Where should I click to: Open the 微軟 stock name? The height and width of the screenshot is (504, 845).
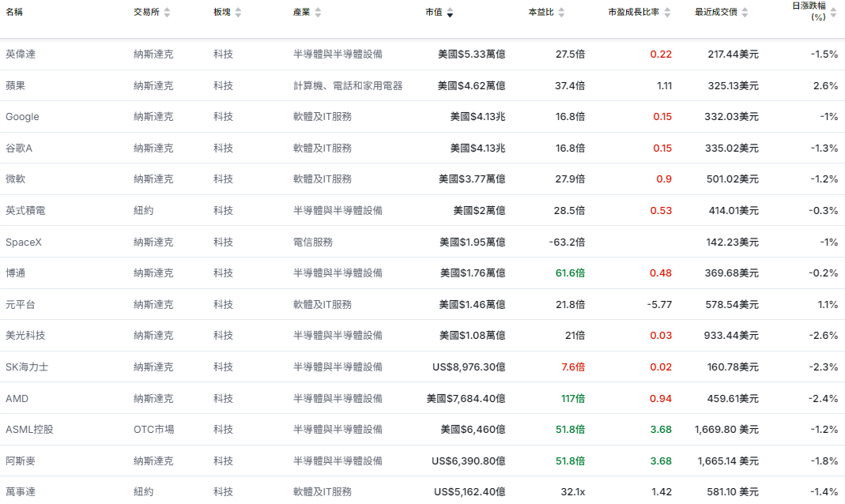click(16, 179)
